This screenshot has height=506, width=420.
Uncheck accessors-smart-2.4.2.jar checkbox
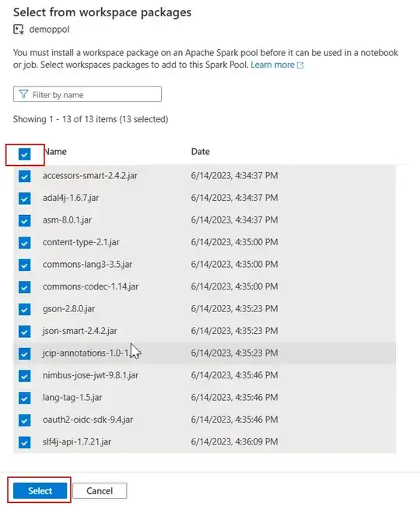pyautogui.click(x=24, y=176)
